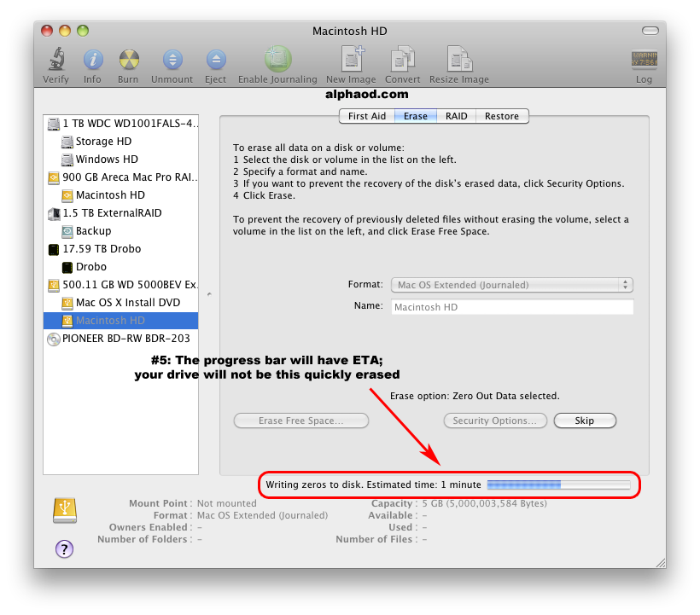Select Macintosh HD under the Areca RAID
Screen dimensions: 700x615
(121, 194)
